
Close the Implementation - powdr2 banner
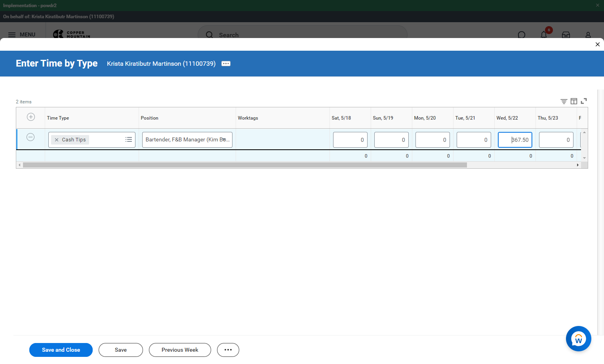click(598, 5)
